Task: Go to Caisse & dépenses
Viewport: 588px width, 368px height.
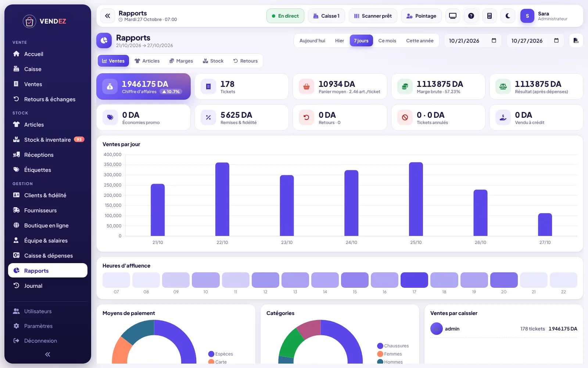Action: coord(48,256)
